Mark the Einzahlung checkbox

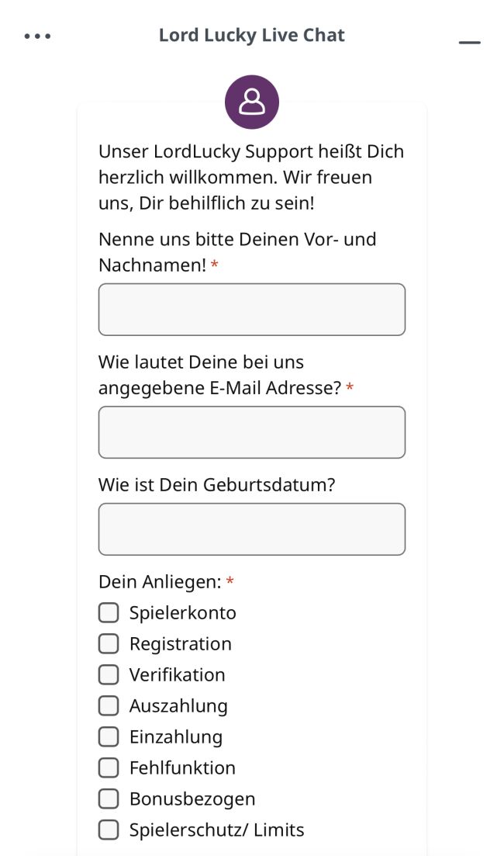click(x=109, y=737)
